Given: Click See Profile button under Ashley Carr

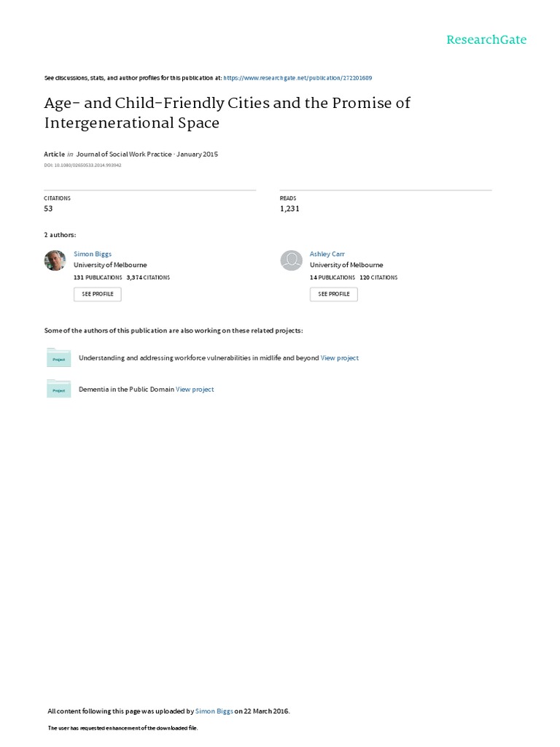Looking at the screenshot, I should pos(333,294).
